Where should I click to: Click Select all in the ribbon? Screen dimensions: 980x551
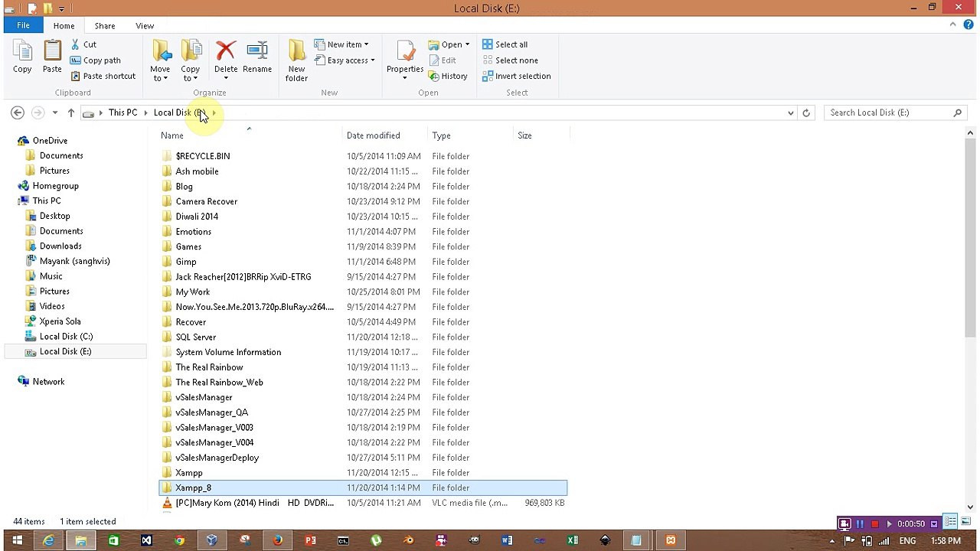tap(505, 44)
